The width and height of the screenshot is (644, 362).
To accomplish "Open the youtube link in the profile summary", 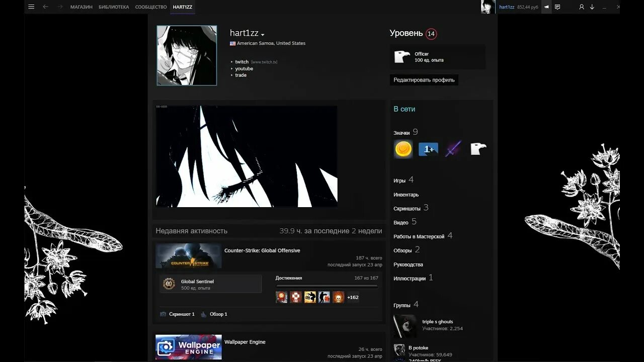I will click(244, 68).
